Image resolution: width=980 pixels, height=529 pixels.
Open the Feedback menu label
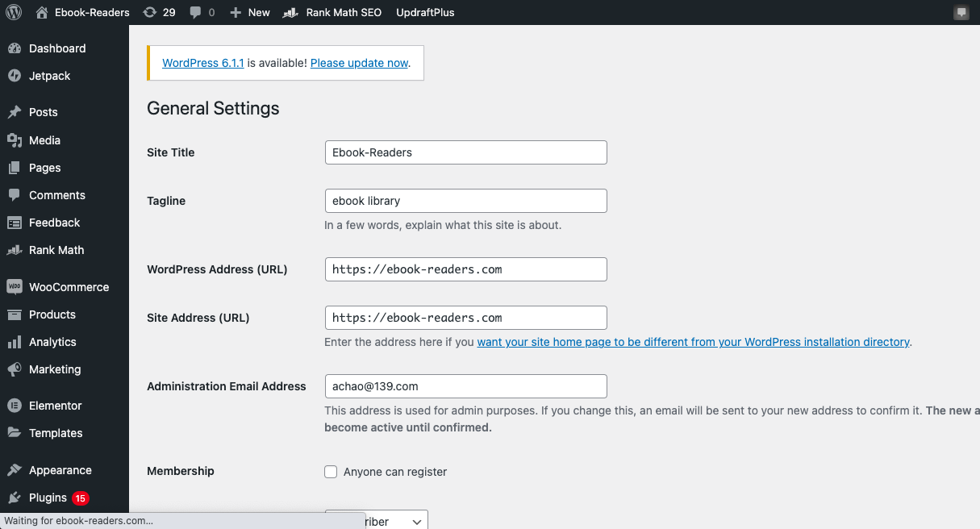(55, 223)
